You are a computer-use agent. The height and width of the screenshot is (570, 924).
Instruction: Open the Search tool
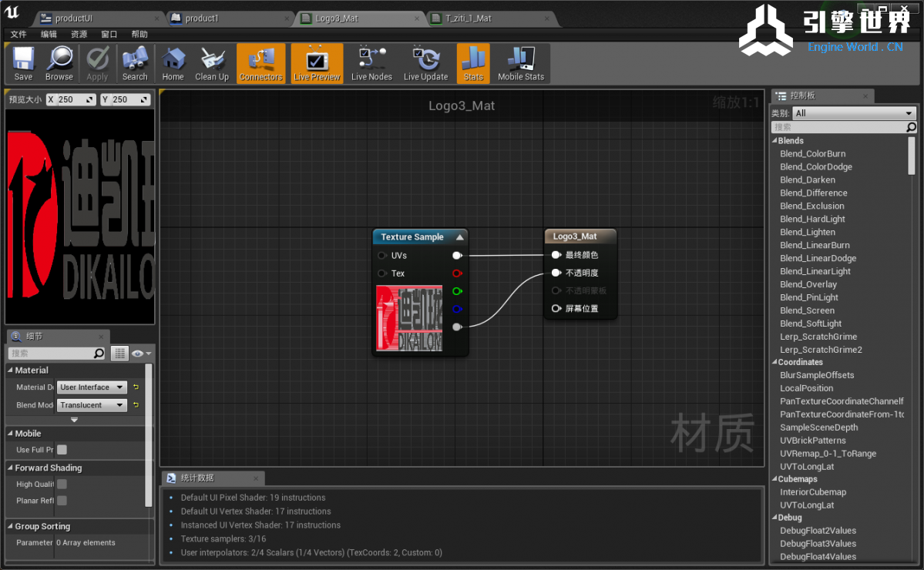click(x=135, y=64)
